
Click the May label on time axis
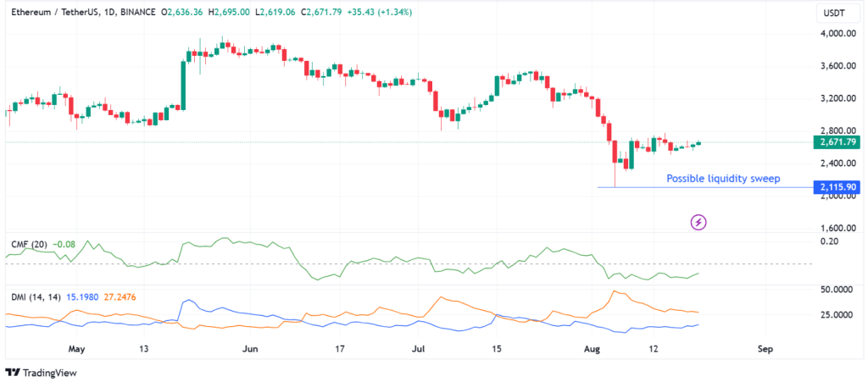click(75, 349)
